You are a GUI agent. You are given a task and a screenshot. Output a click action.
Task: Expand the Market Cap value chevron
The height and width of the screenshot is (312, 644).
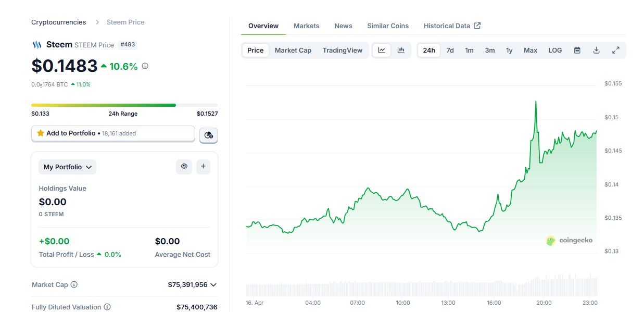click(x=213, y=285)
